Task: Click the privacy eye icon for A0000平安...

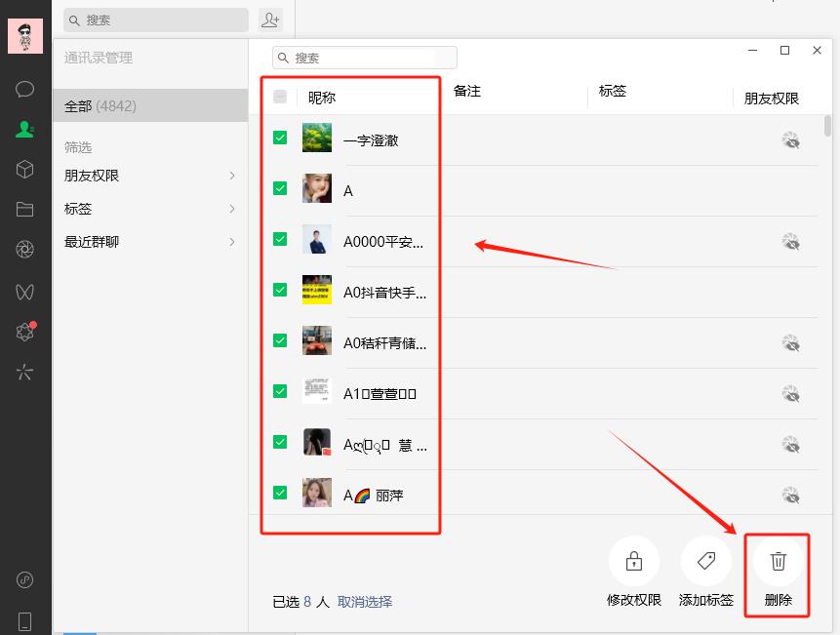Action: click(x=790, y=242)
